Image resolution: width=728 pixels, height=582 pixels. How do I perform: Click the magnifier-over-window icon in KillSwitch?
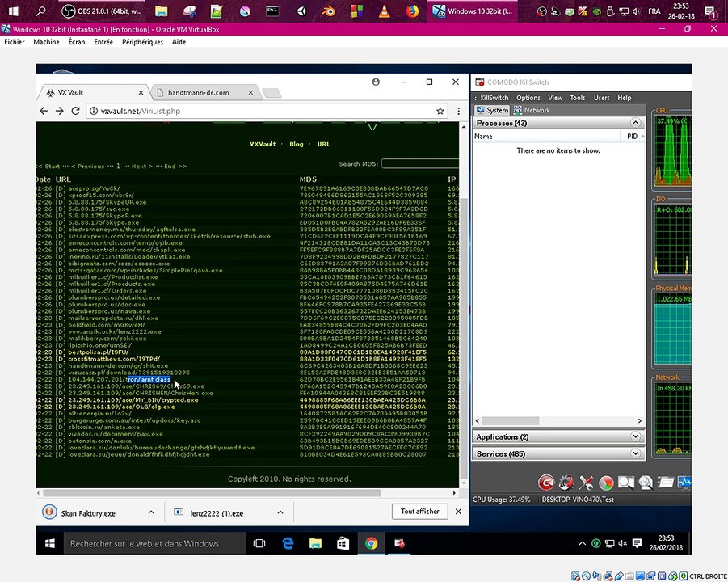[x=626, y=483]
